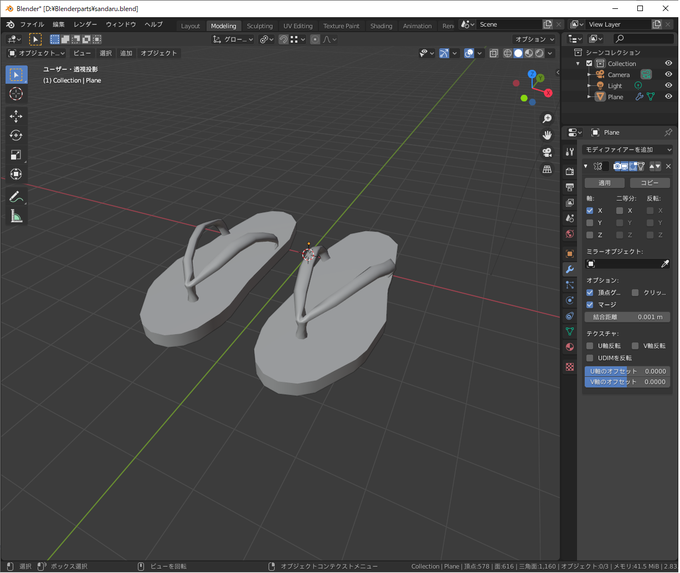
Task: Activate the Transform tool
Action: [x=16, y=174]
